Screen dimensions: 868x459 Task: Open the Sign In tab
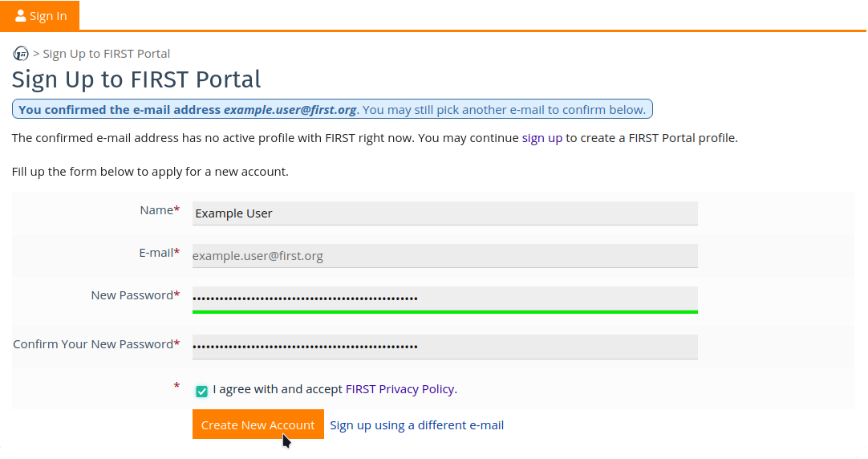click(40, 15)
